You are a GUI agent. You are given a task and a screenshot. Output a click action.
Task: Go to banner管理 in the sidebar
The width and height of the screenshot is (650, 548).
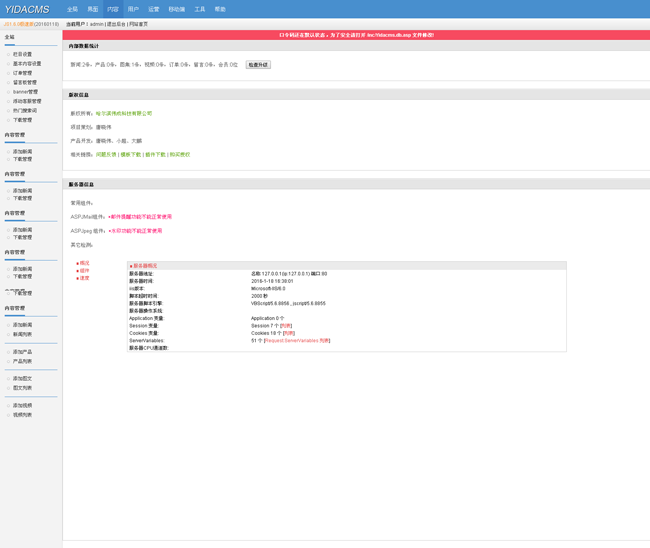(25, 92)
